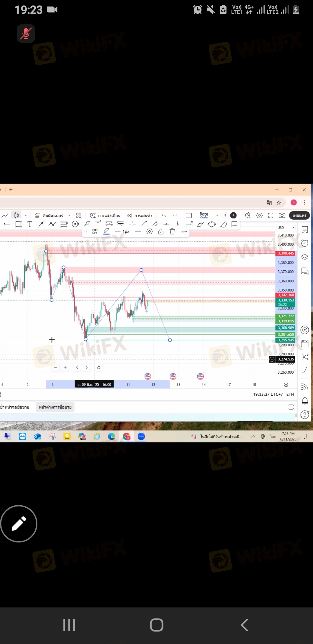Open the alerts clock panel icon
Viewport: 313px width, 644px height.
pyautogui.click(x=305, y=243)
